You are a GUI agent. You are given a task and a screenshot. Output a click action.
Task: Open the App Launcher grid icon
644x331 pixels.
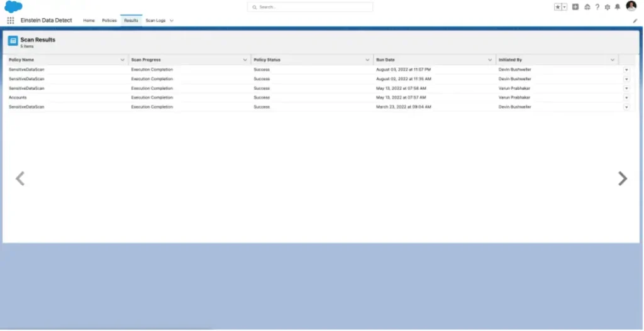pos(11,21)
